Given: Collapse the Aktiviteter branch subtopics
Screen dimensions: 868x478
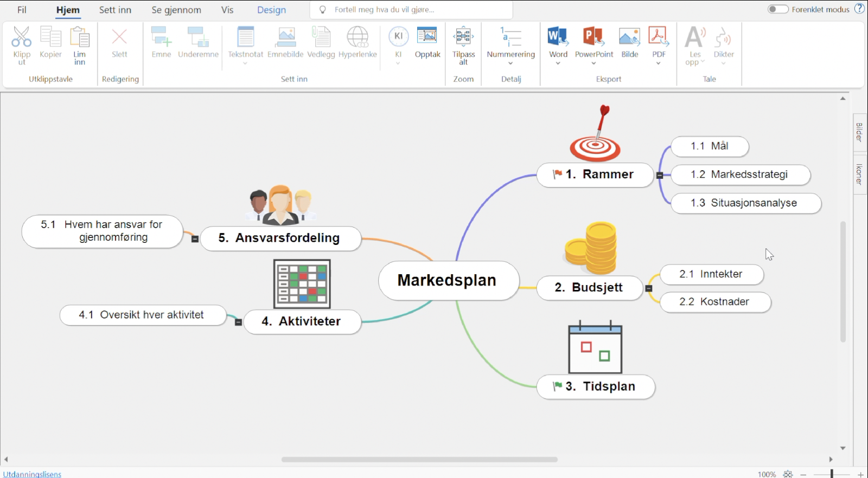Looking at the screenshot, I should pyautogui.click(x=238, y=322).
